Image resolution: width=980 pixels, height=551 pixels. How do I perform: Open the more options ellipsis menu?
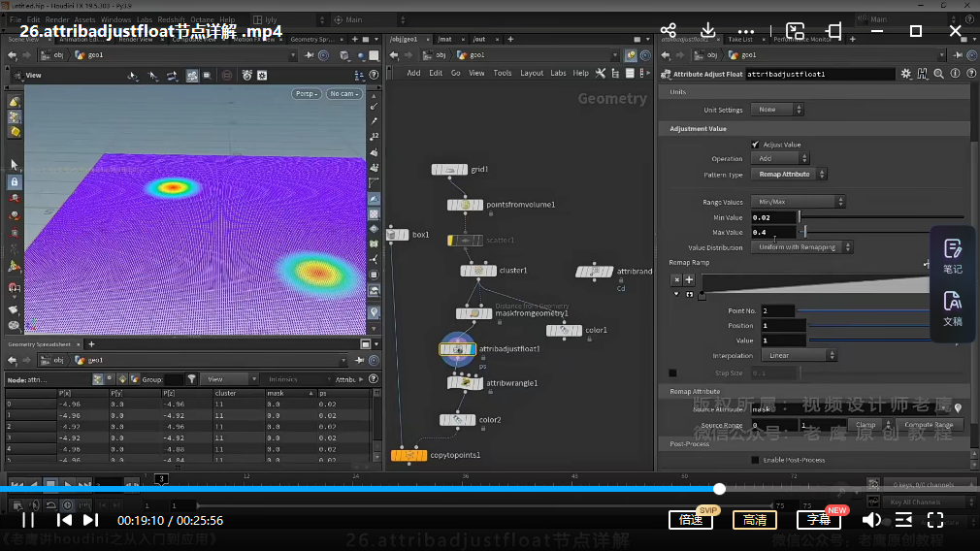click(745, 31)
